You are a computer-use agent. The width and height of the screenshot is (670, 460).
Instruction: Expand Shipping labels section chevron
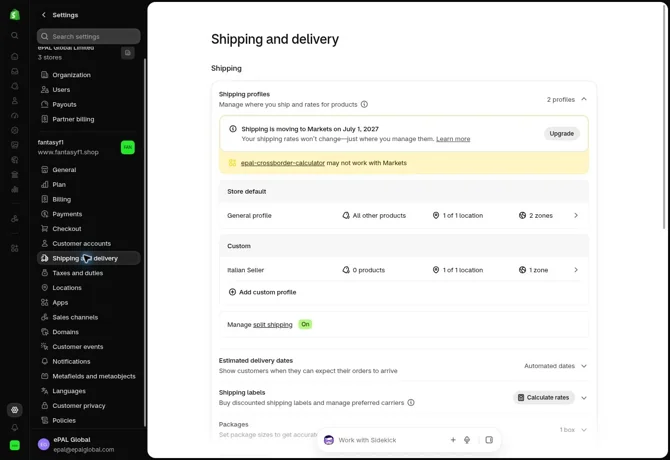pyautogui.click(x=584, y=398)
